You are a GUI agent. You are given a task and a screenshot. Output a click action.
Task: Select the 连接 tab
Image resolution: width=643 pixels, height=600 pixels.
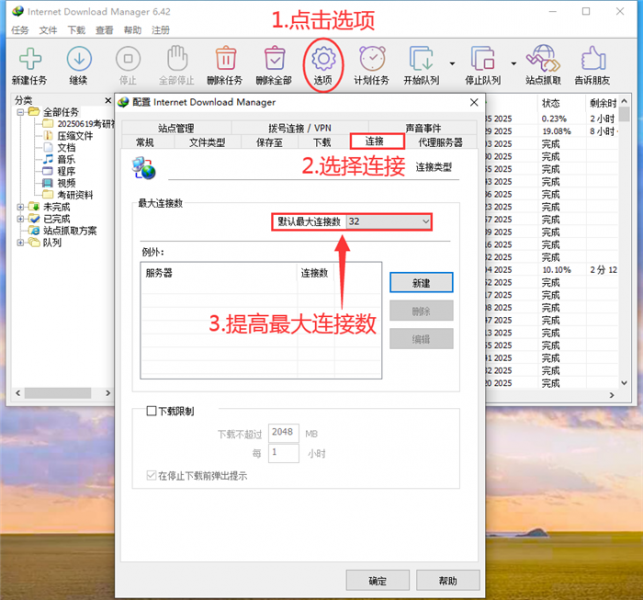(377, 141)
